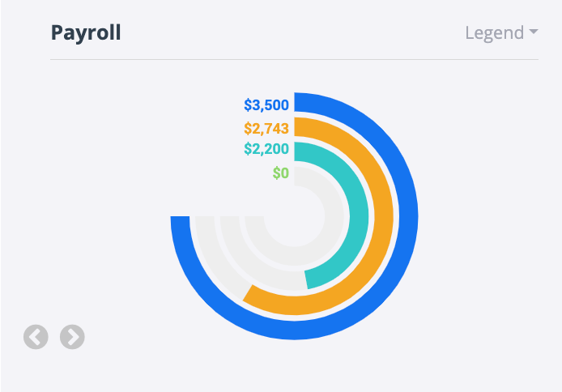Select the orange $2,743 value label
This screenshot has width=562, height=392.
tap(266, 128)
